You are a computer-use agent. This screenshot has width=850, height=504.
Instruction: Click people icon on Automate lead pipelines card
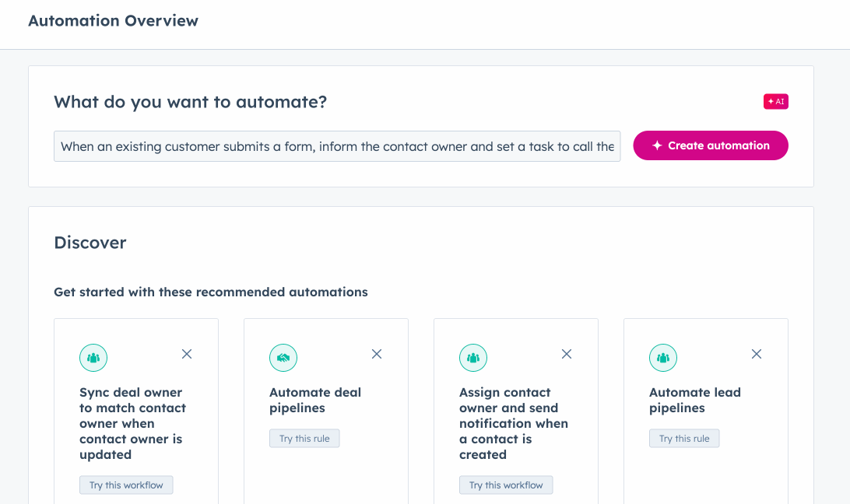click(x=663, y=358)
